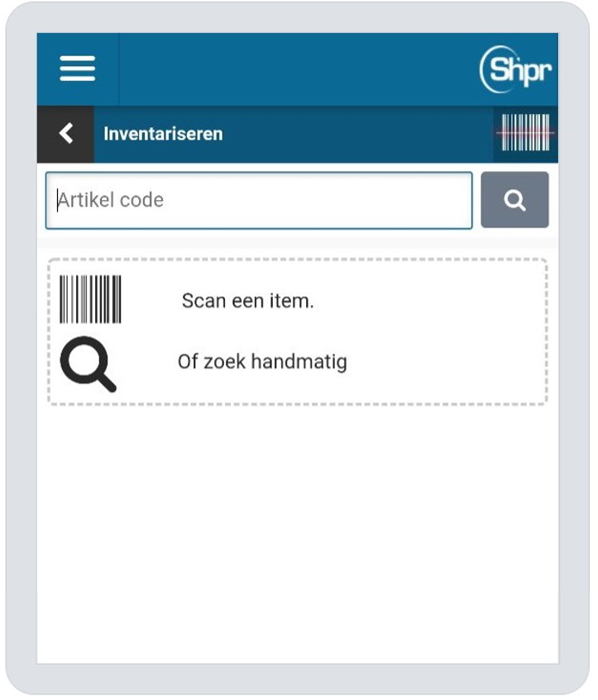Select the "Of zoek handmatig" text

262,362
